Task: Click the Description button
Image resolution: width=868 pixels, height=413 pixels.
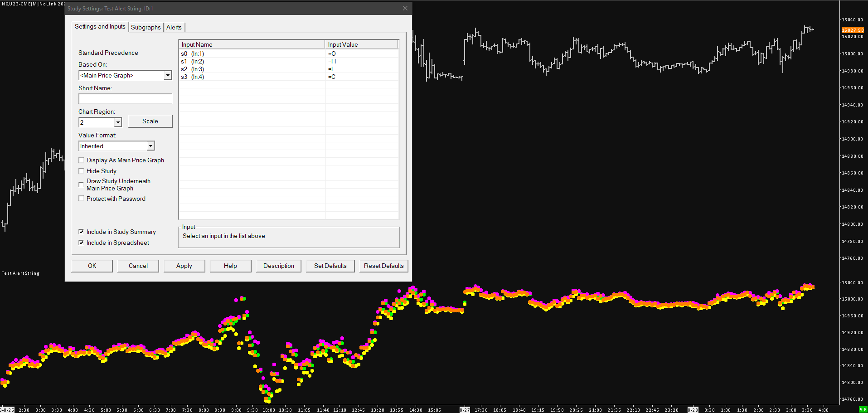Action: (279, 266)
